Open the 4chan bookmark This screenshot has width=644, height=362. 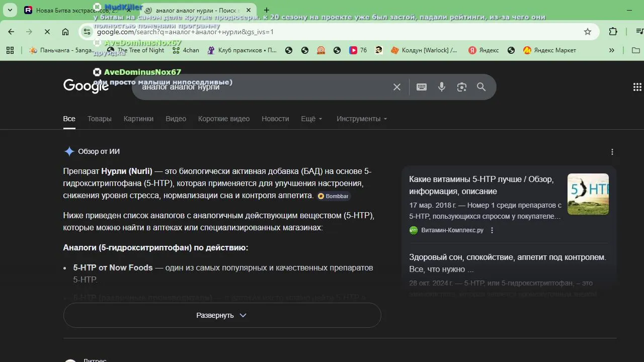[186, 50]
